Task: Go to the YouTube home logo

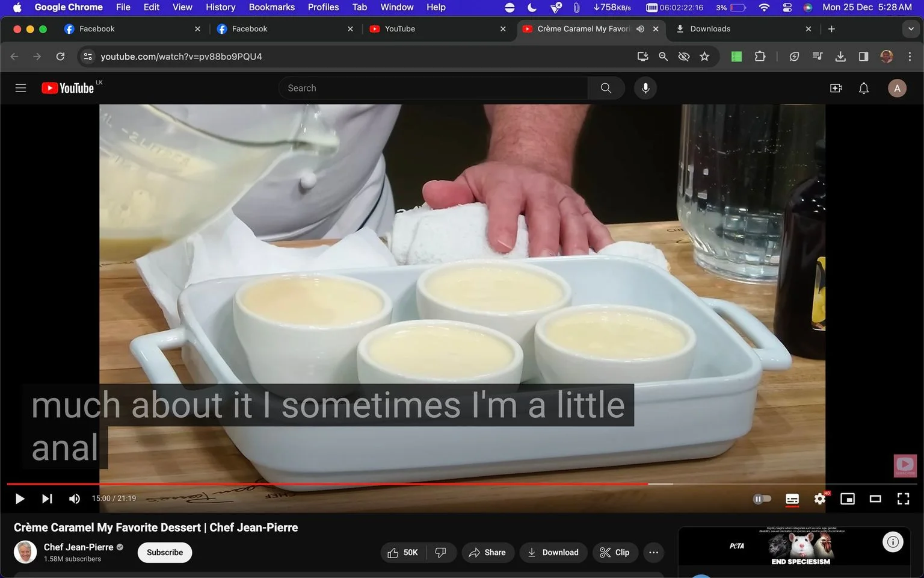Action: coord(68,88)
